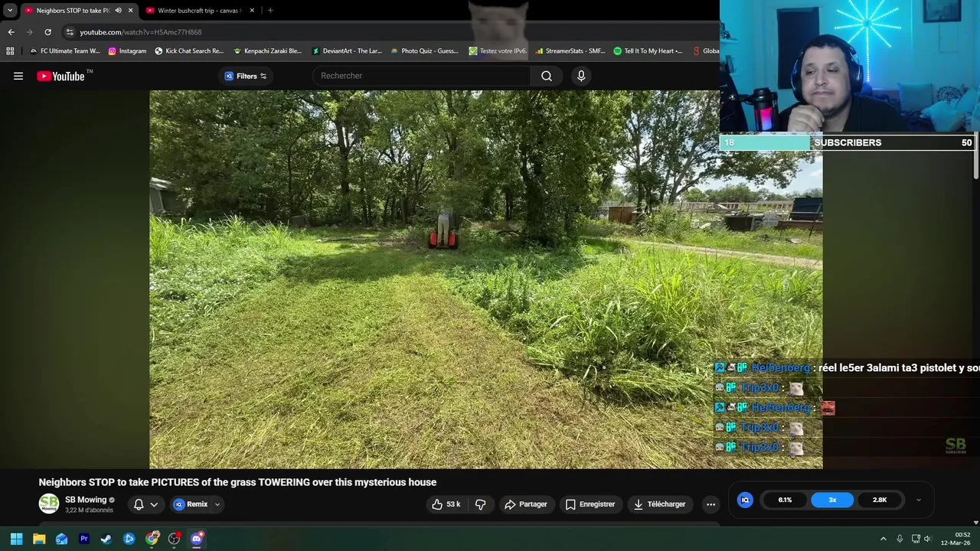Viewport: 980px width, 551px height.
Task: Go back with browser back arrow
Action: [x=11, y=32]
